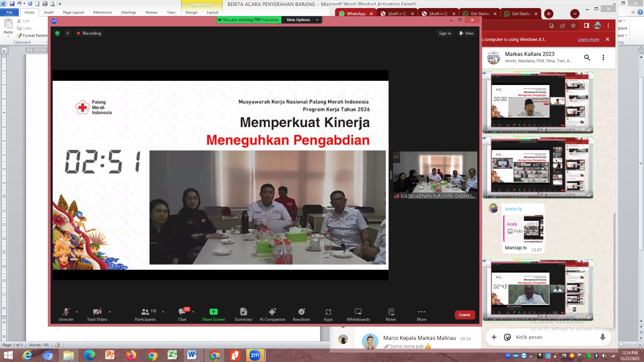Image resolution: width=644 pixels, height=362 pixels.
Task: Expand the microphone audio settings arrow
Action: coord(76,311)
